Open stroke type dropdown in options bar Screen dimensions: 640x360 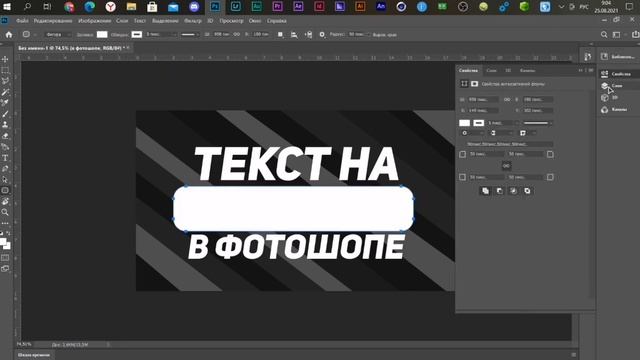[190, 35]
